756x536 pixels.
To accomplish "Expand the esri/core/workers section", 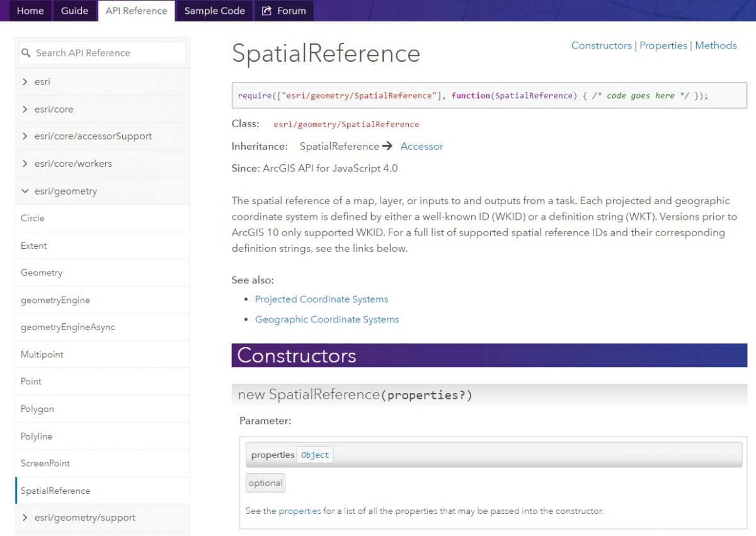I will 25,163.
